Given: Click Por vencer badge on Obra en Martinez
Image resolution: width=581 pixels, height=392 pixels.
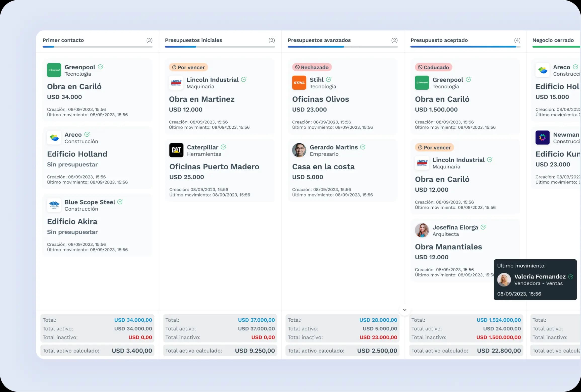Looking at the screenshot, I should (188, 67).
